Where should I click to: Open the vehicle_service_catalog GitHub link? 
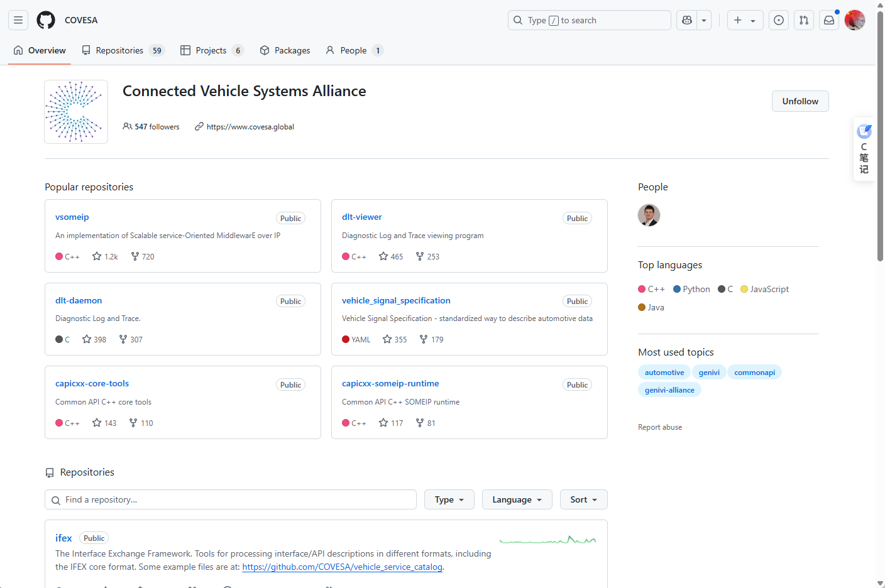coord(343,567)
